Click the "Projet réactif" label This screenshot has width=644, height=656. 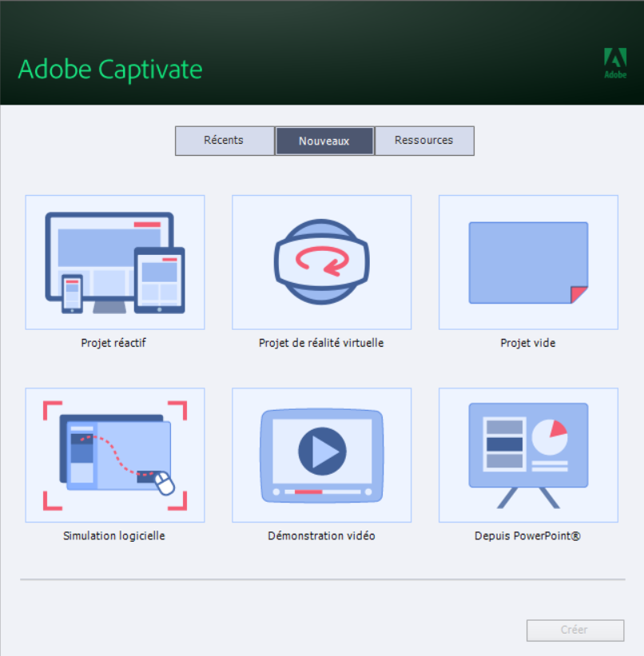click(113, 343)
